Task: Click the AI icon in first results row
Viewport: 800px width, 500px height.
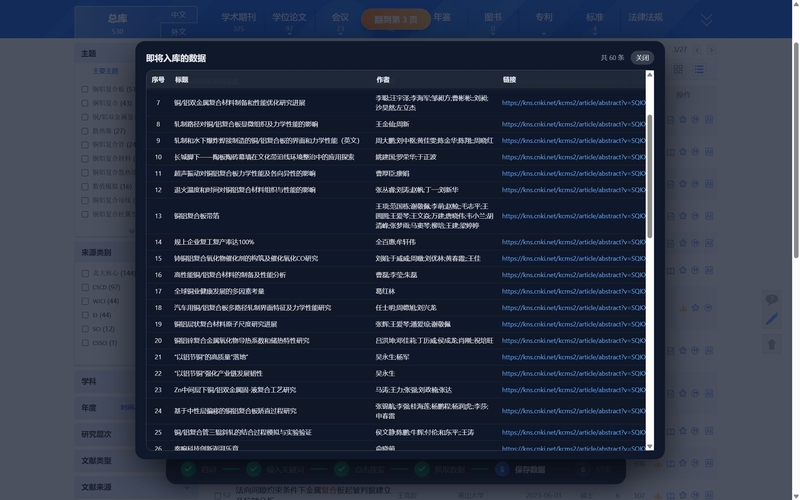Action: coord(709,119)
